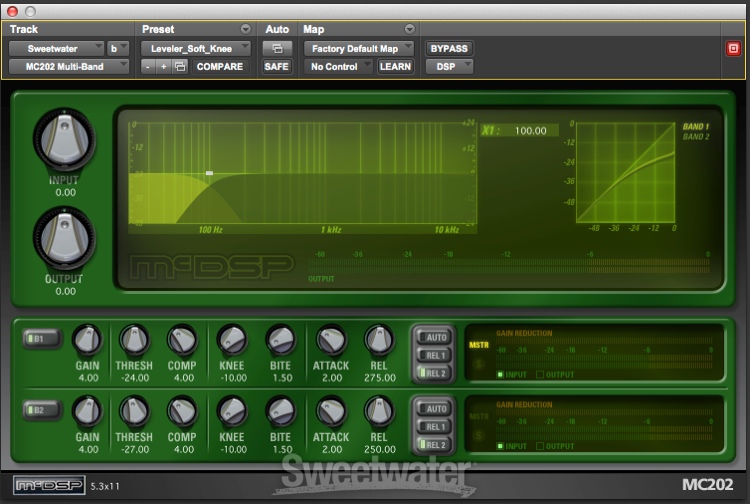Check INPUT meter option for Band 2
Image resolution: width=750 pixels, height=504 pixels.
pyautogui.click(x=500, y=446)
